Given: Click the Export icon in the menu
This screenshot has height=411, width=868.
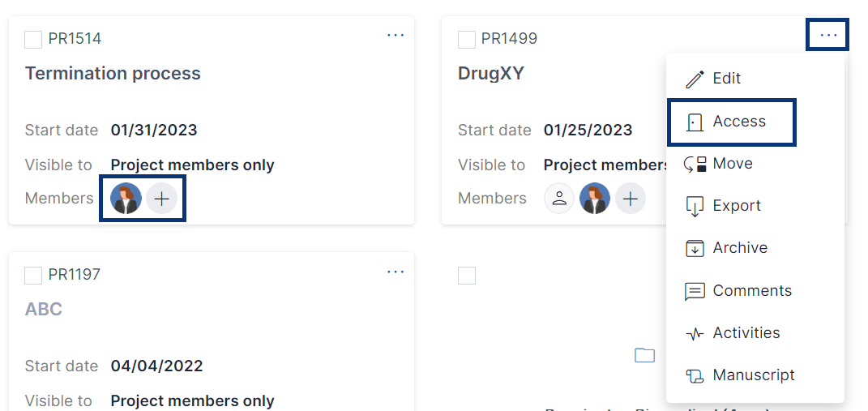Looking at the screenshot, I should (x=695, y=207).
